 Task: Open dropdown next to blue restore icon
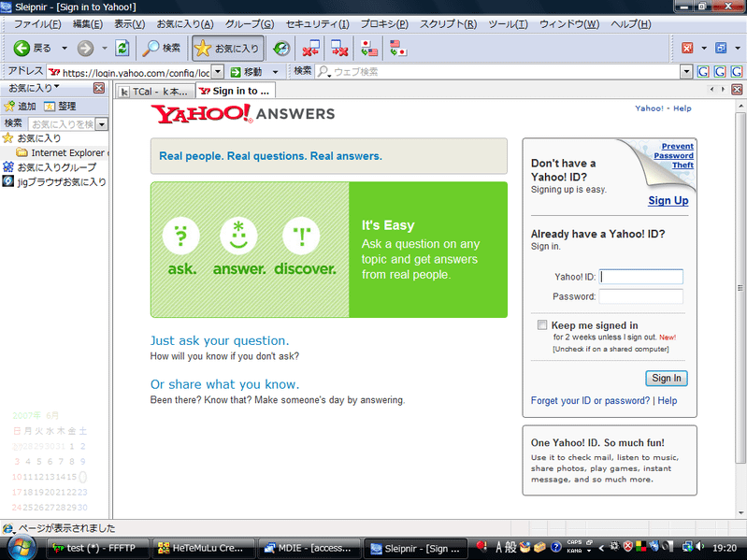coord(738,48)
